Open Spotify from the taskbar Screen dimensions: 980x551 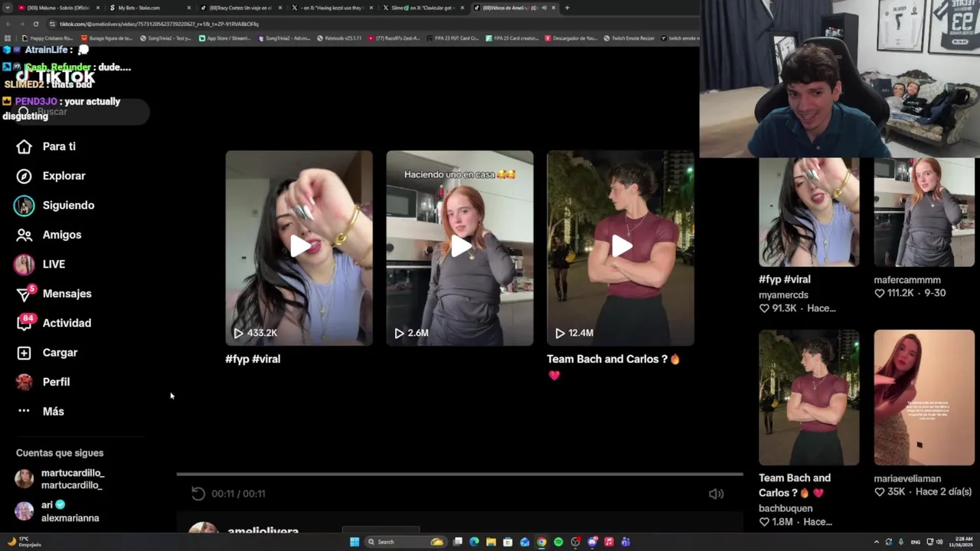(x=558, y=542)
